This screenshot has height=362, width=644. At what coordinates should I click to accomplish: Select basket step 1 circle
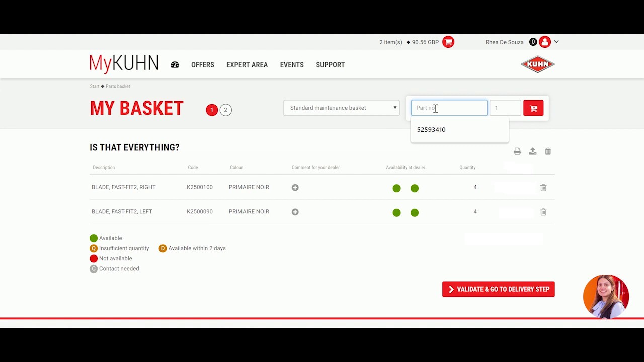pyautogui.click(x=212, y=110)
